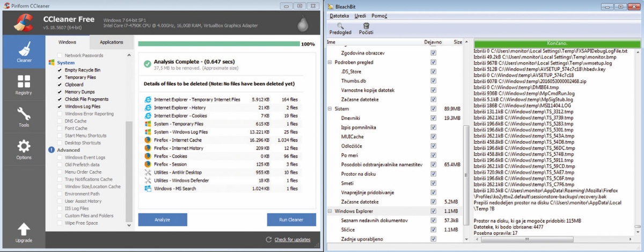Click Windows icon on Windows - MS Search row
644x252 pixels.
[148, 189]
